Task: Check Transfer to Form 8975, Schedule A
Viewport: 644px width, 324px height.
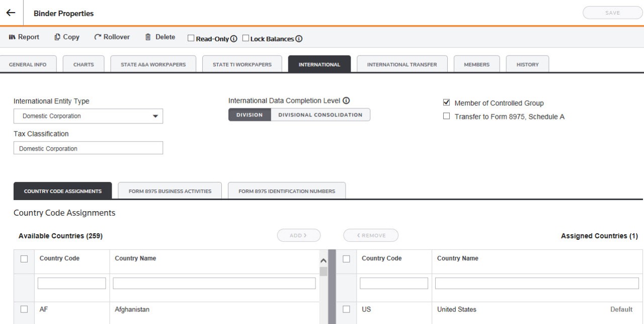Action: click(x=446, y=116)
